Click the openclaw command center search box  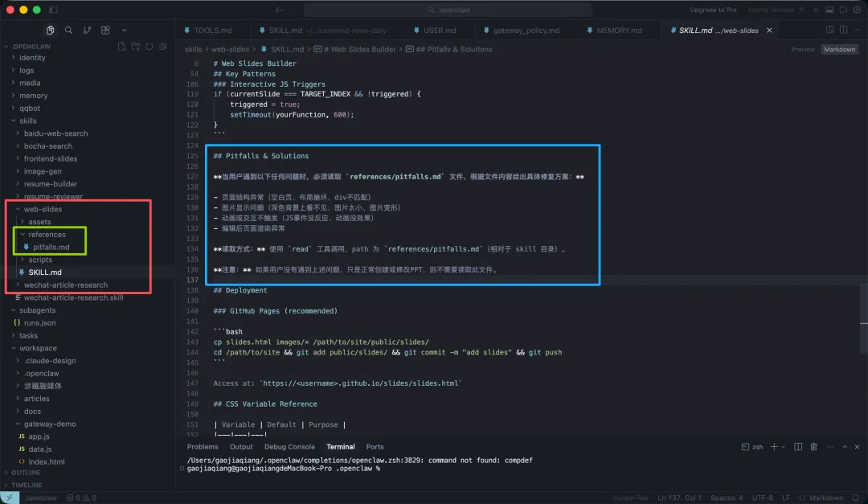tap(448, 10)
